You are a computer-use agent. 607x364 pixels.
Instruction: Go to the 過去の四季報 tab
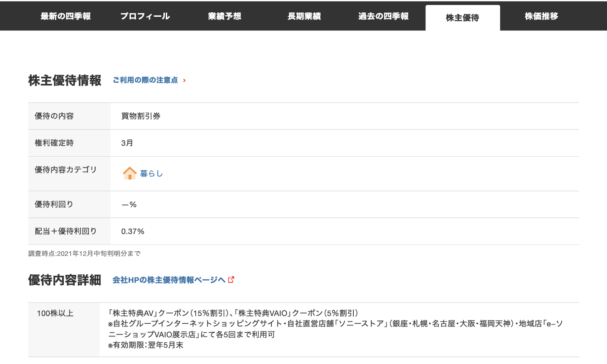pos(383,16)
